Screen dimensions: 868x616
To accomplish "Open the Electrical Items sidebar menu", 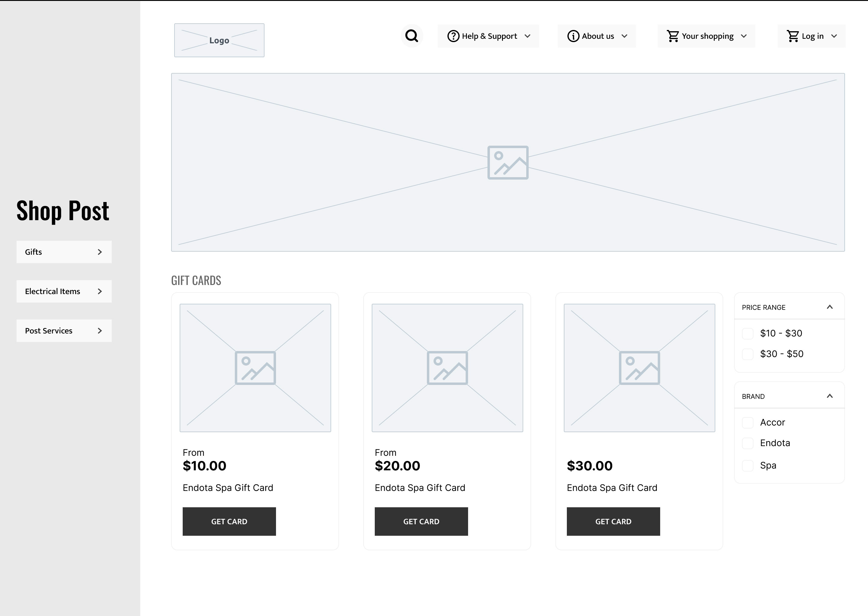I will click(x=64, y=291).
